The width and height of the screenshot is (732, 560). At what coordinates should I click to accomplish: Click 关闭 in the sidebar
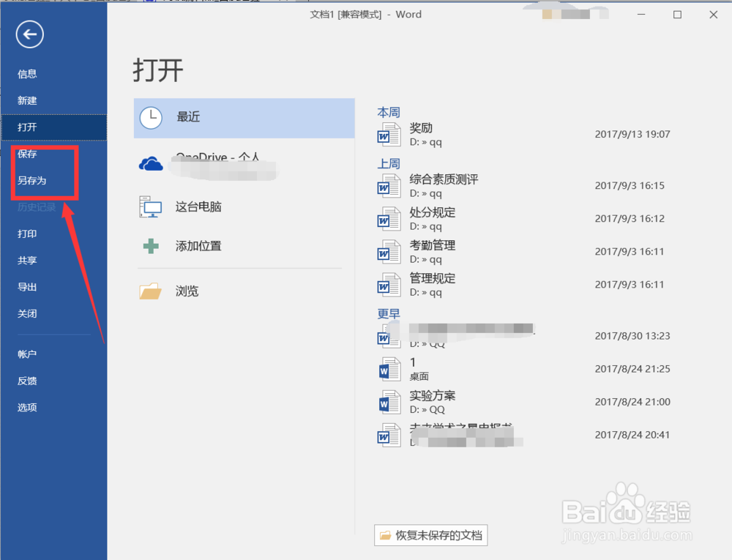click(x=27, y=313)
